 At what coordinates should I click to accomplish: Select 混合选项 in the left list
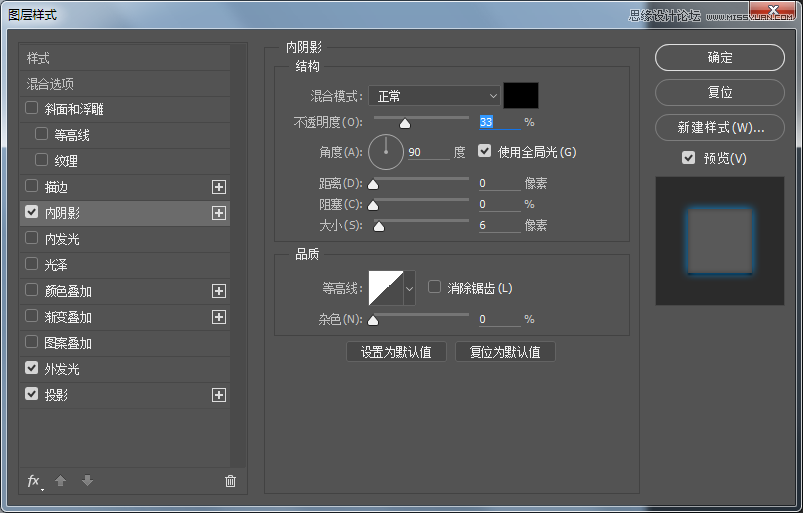pos(50,84)
